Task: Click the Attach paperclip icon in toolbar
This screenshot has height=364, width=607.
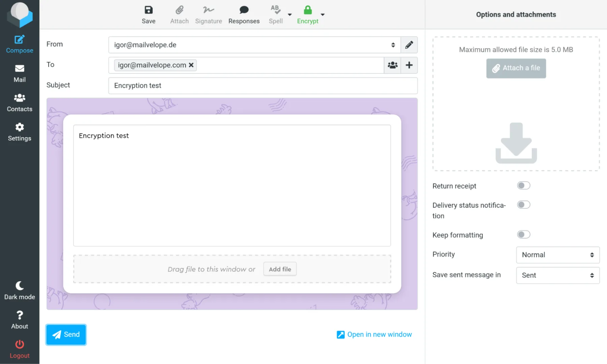Action: (179, 14)
